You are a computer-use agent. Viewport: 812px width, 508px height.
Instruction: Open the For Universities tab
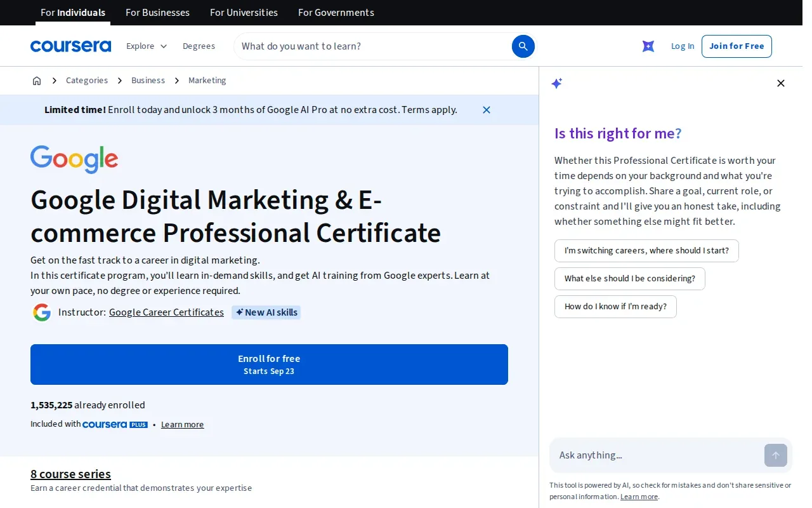click(x=244, y=13)
